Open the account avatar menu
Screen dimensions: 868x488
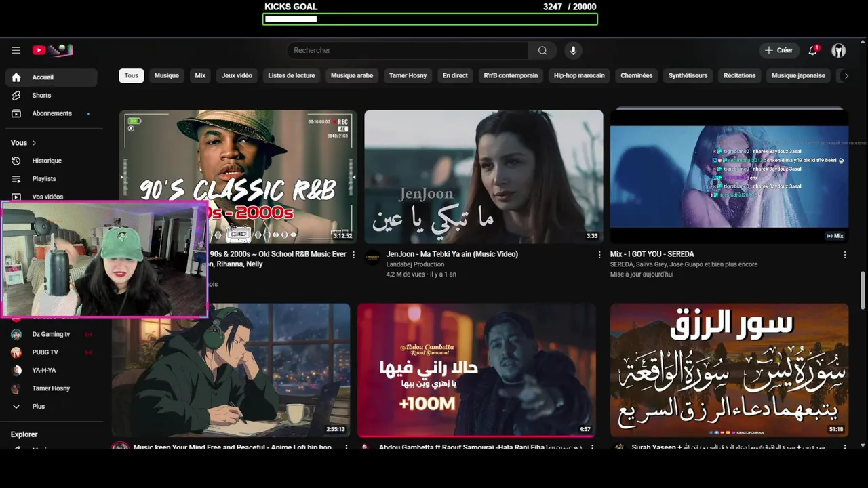839,50
